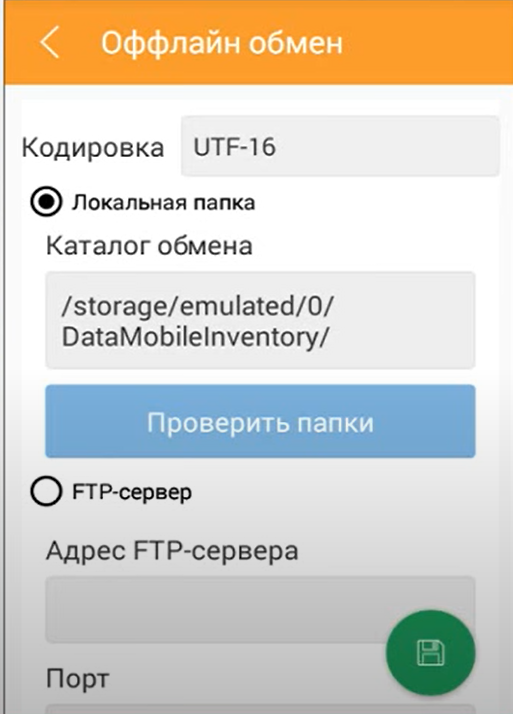This screenshot has width=513, height=714.
Task: Click the DataMobileInventory/ text in the path
Action: 195,337
